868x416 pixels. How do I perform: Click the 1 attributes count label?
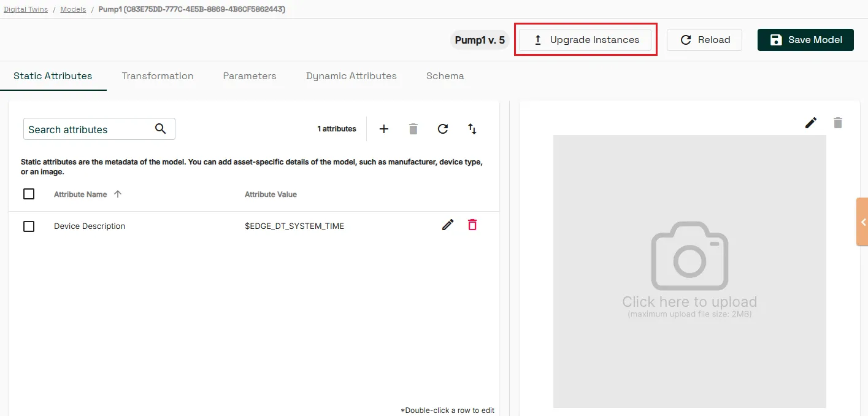337,129
